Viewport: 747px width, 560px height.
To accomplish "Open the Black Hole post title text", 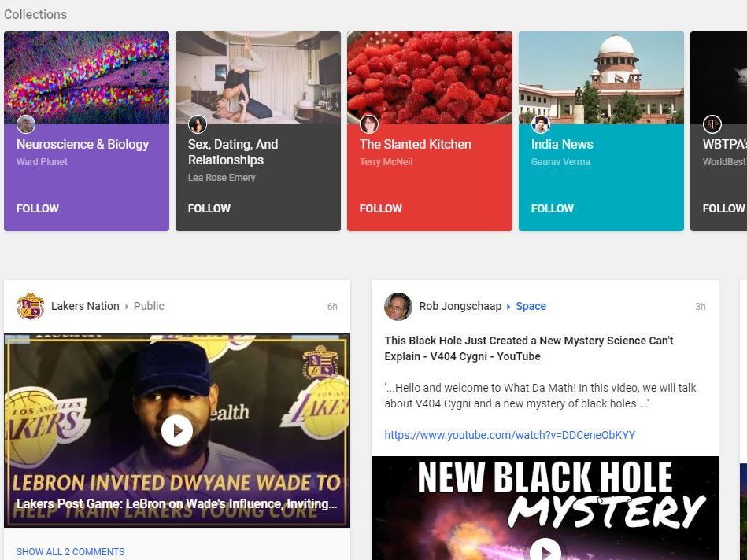I will (x=529, y=348).
